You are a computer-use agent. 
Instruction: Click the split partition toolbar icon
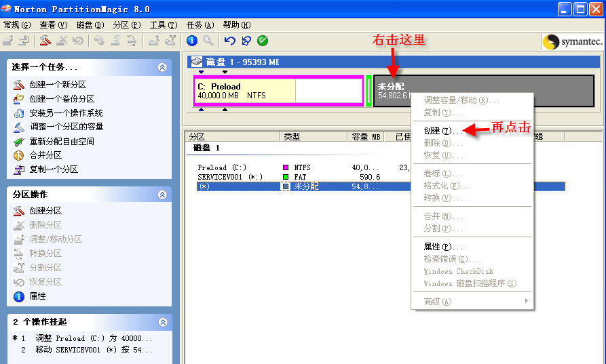170,40
